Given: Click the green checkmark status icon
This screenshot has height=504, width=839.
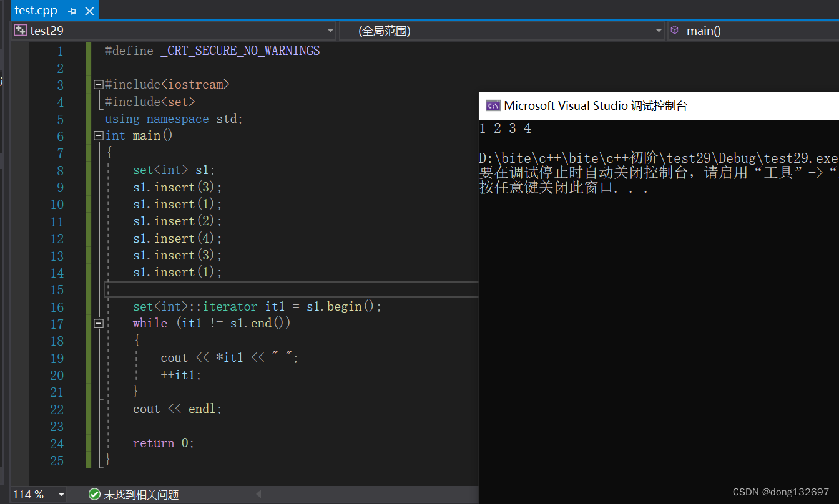Looking at the screenshot, I should tap(94, 495).
